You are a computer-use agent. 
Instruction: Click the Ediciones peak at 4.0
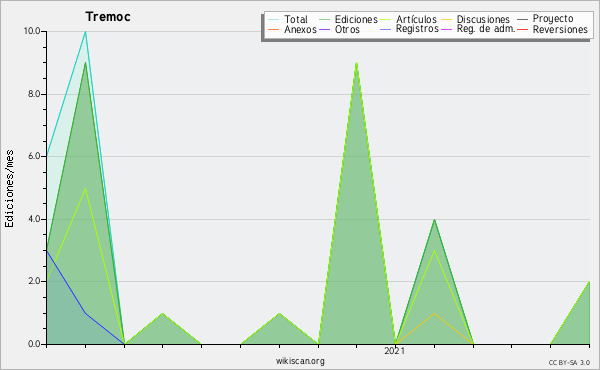pos(434,220)
